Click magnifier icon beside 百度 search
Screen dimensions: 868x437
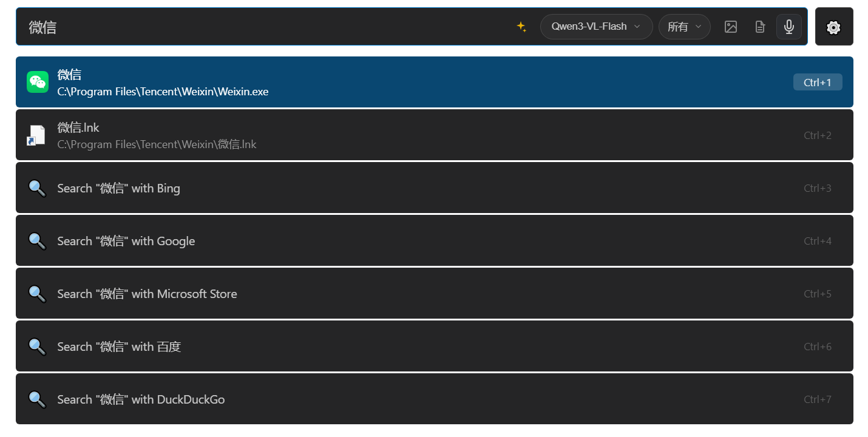point(37,347)
